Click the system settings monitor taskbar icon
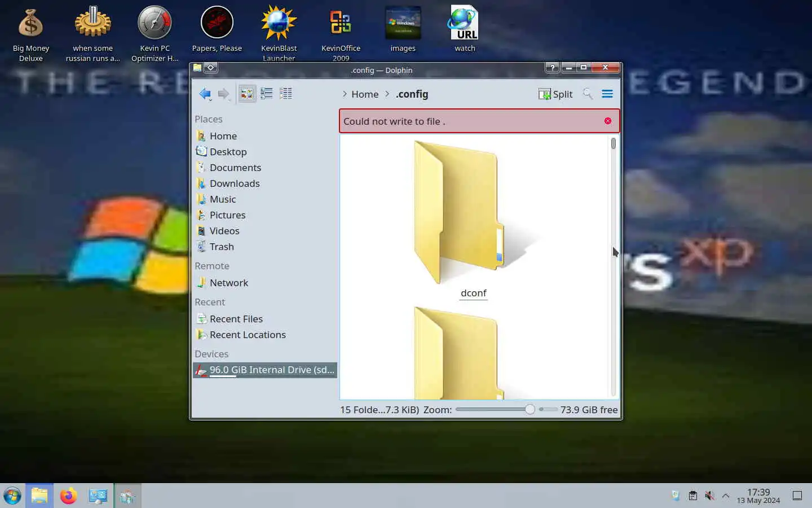This screenshot has height=508, width=812. click(98, 496)
